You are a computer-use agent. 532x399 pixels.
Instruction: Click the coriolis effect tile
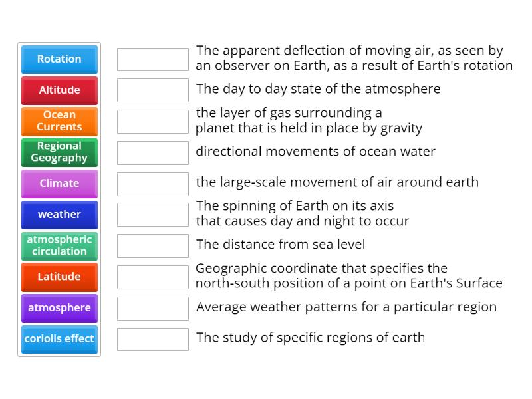coord(59,339)
